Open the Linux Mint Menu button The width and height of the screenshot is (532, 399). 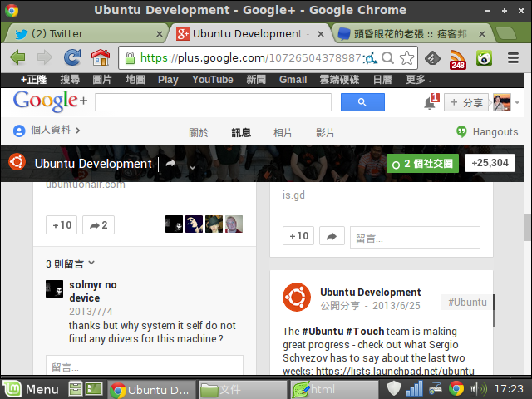click(32, 389)
